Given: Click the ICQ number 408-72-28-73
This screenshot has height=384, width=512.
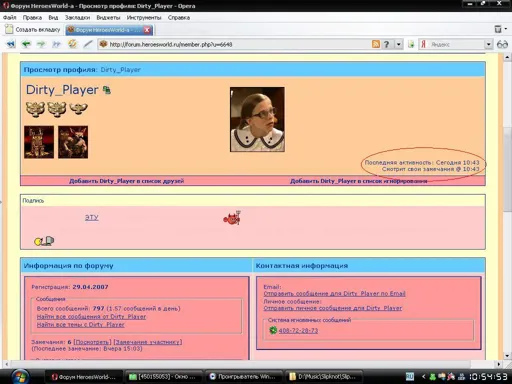Looking at the screenshot, I should 298,330.
